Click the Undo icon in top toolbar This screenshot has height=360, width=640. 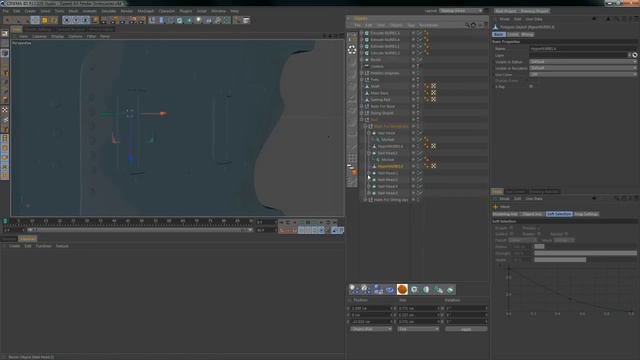[x=8, y=20]
